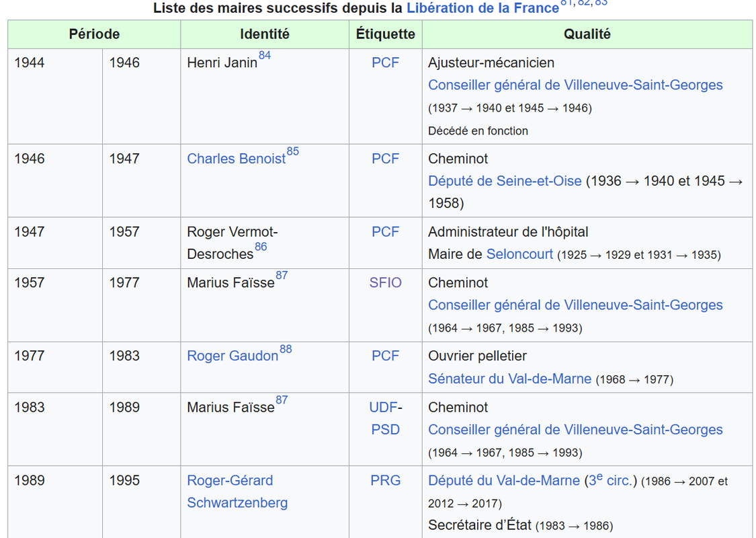
Task: Open Sénateur du Val-de-Marne link
Action: pyautogui.click(x=509, y=379)
